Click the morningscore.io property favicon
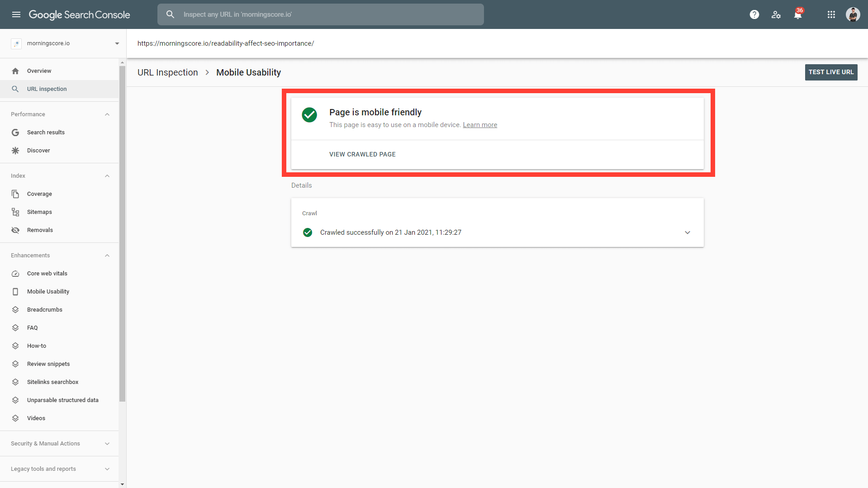 pyautogui.click(x=16, y=43)
